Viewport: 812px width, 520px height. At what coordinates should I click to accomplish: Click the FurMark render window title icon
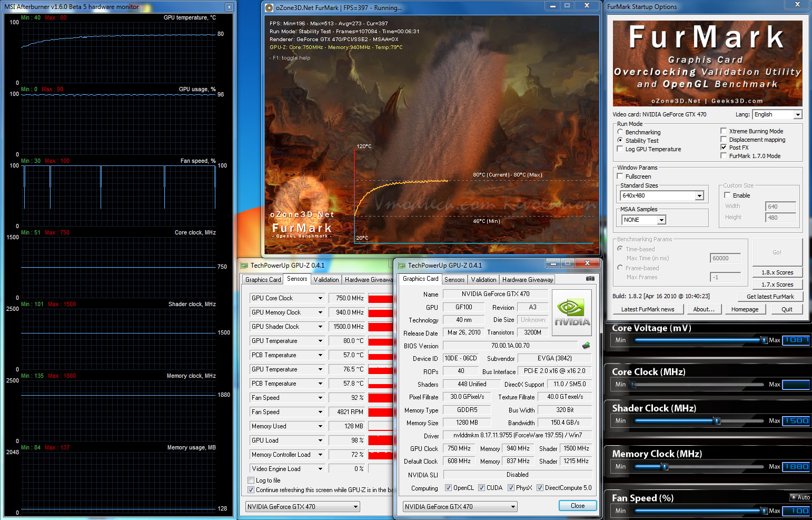point(269,8)
